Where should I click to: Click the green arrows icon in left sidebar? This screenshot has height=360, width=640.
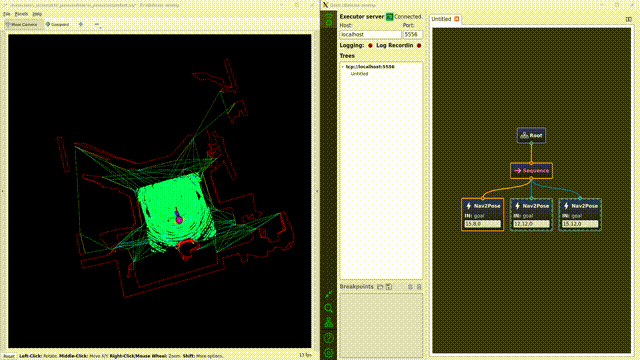[329, 294]
